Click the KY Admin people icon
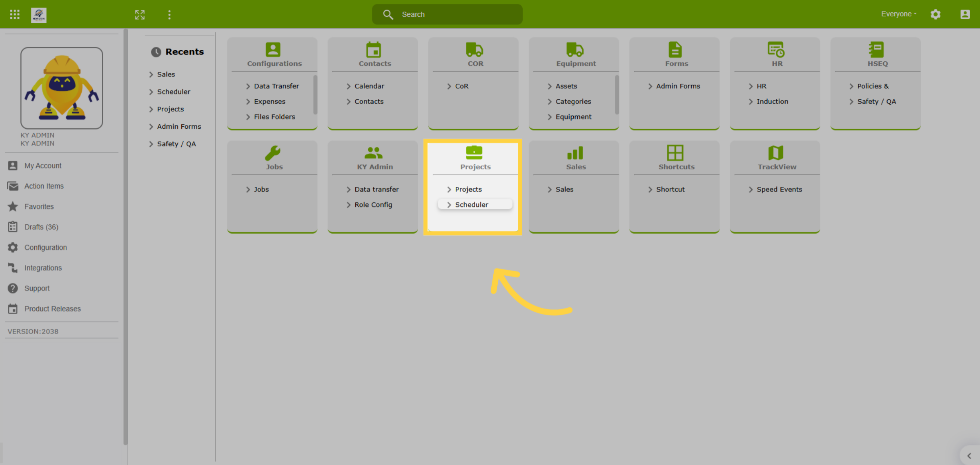This screenshot has width=980, height=465. tap(374, 153)
